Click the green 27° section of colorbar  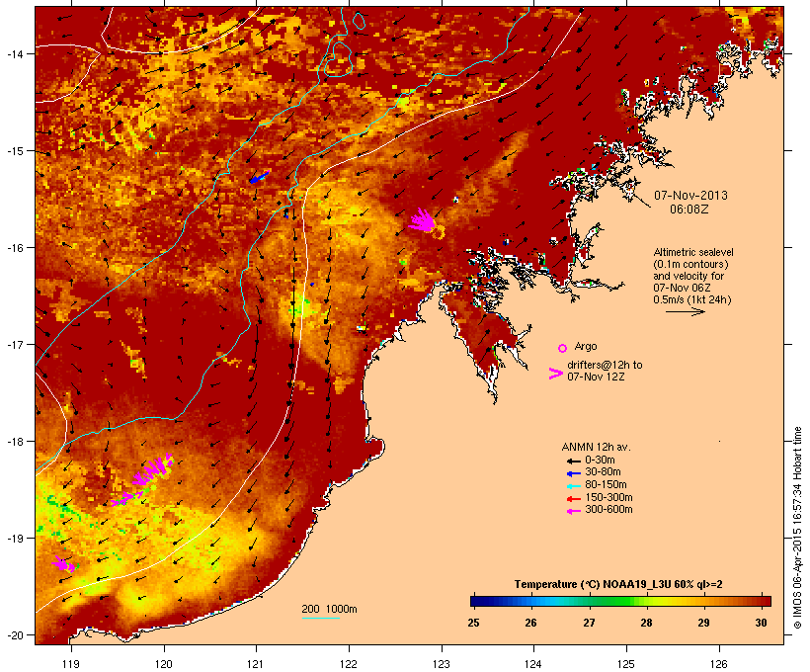(592, 601)
